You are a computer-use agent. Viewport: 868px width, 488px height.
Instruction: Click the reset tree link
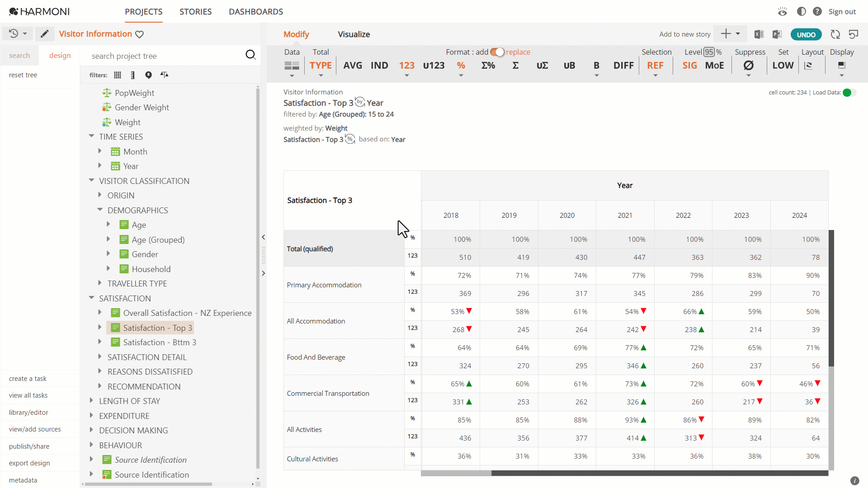23,75
